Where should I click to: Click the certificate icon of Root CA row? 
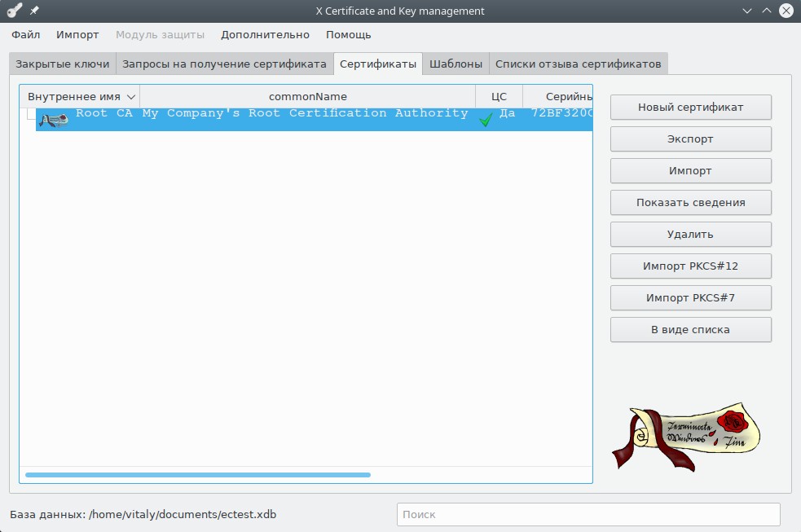coord(53,121)
